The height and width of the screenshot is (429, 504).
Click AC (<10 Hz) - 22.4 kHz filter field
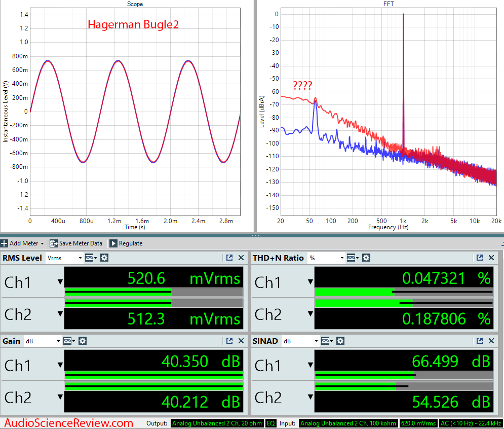pos(471,423)
